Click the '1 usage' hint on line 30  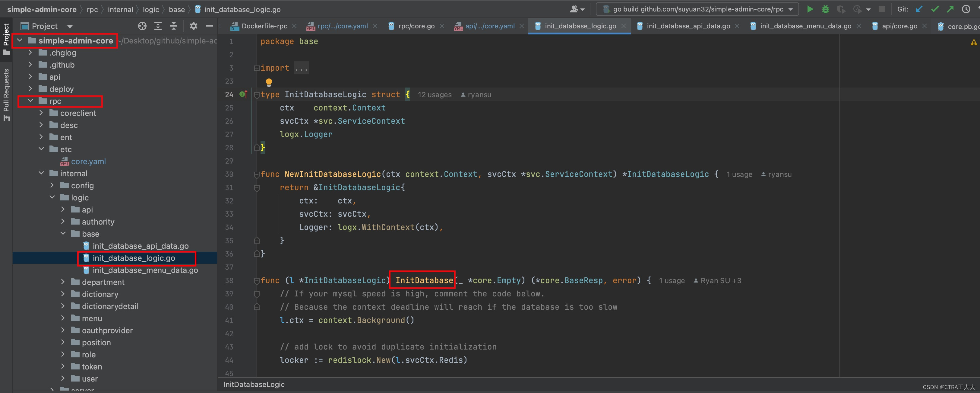pos(739,174)
